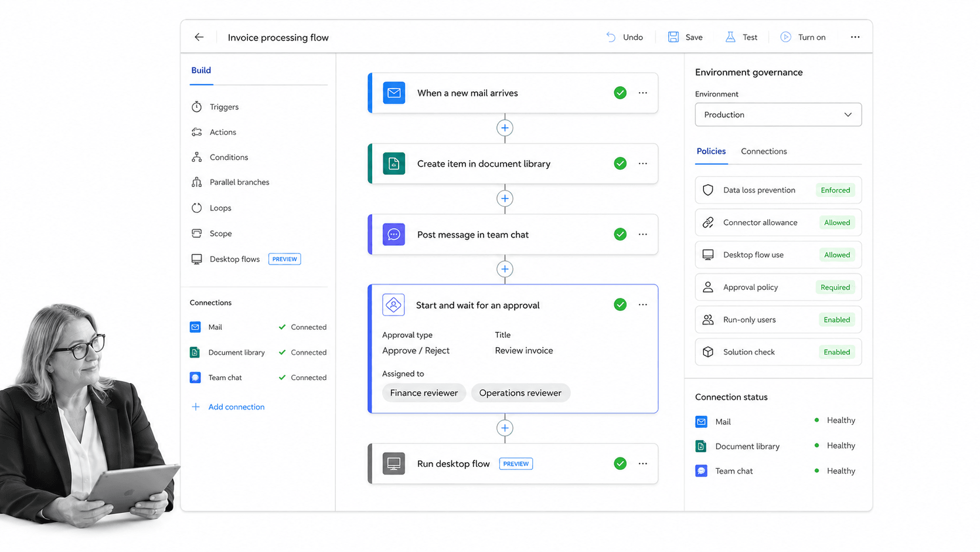Click the Undo button
980x552 pixels.
click(x=624, y=37)
